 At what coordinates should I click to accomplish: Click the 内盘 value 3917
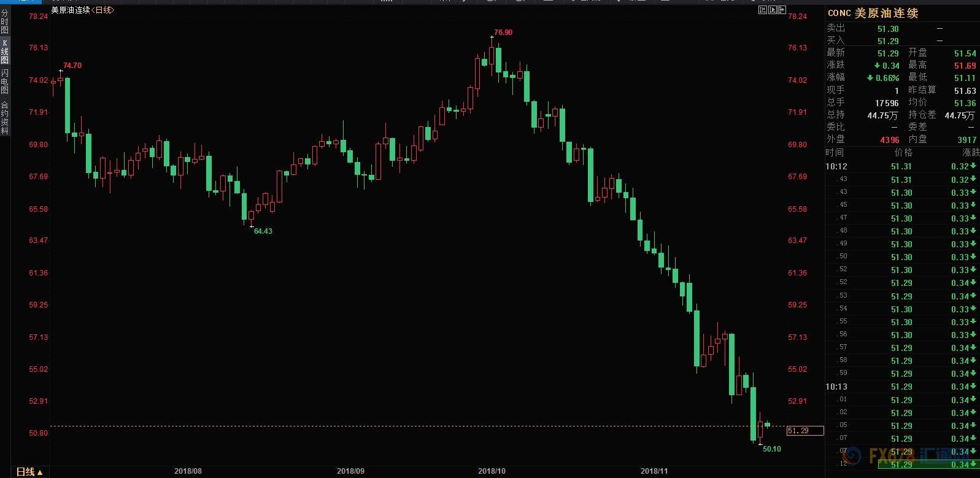pyautogui.click(x=966, y=140)
